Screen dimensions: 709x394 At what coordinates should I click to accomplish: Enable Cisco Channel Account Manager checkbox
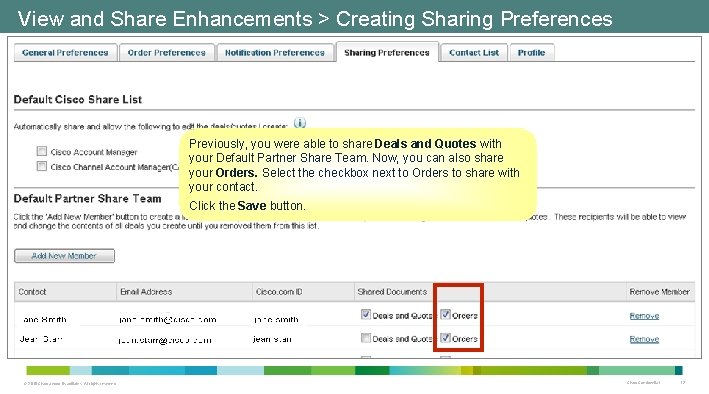pyautogui.click(x=42, y=166)
